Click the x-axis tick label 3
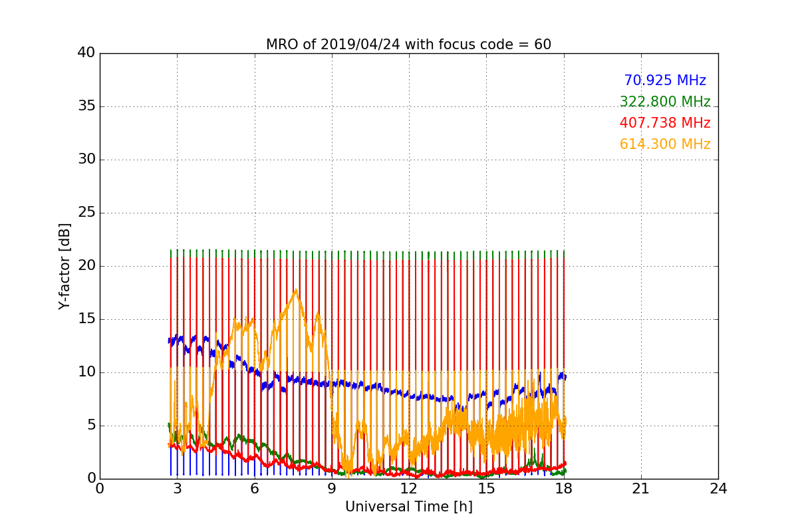798x532 pixels. 177,488
